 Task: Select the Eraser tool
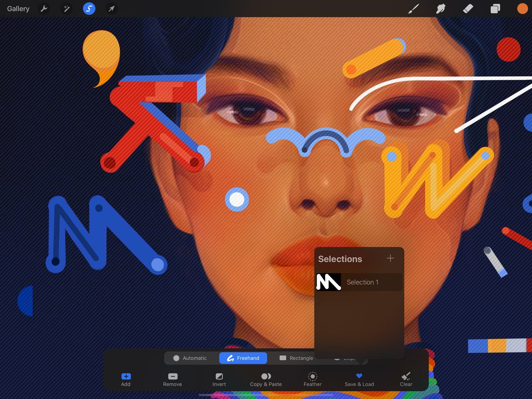tap(467, 8)
